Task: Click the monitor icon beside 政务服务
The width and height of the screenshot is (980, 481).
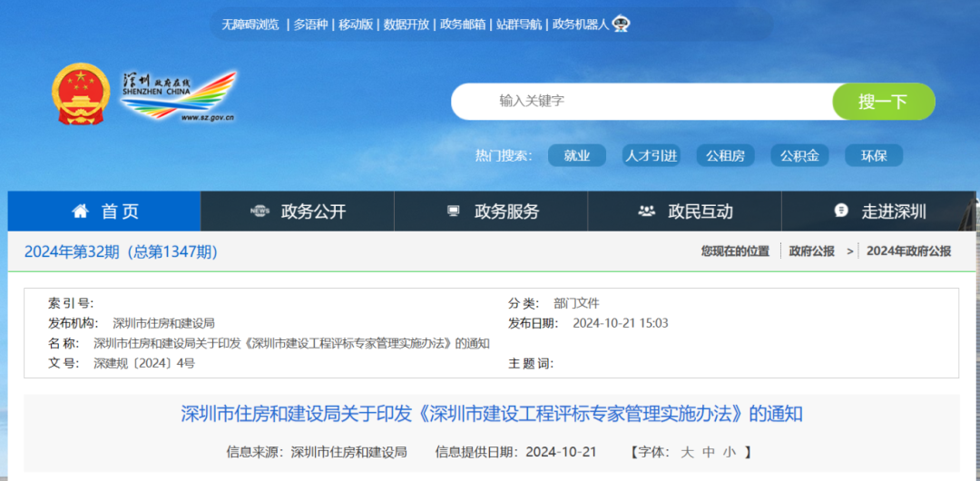Action: tap(454, 211)
